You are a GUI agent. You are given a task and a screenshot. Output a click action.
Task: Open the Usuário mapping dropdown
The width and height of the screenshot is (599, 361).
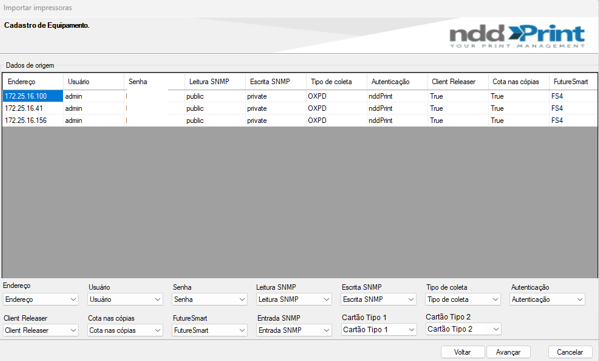(x=125, y=299)
